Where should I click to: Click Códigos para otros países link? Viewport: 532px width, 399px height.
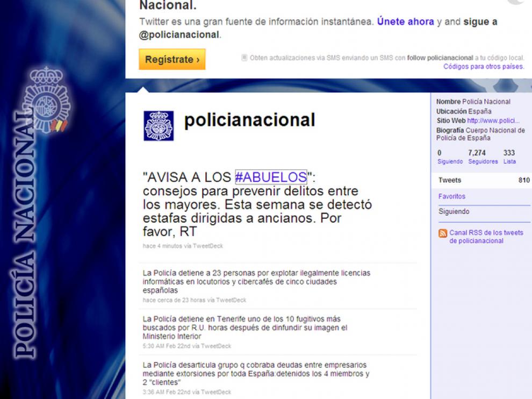(484, 67)
